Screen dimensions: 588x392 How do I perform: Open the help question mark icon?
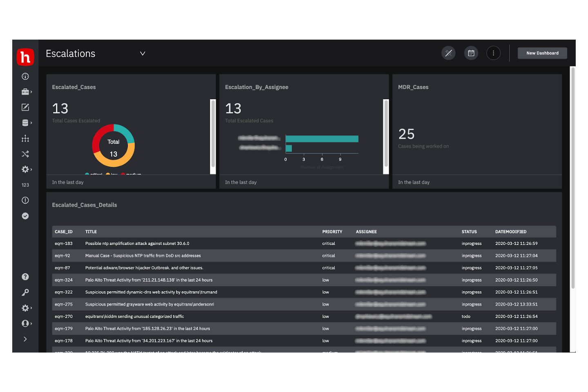[25, 277]
